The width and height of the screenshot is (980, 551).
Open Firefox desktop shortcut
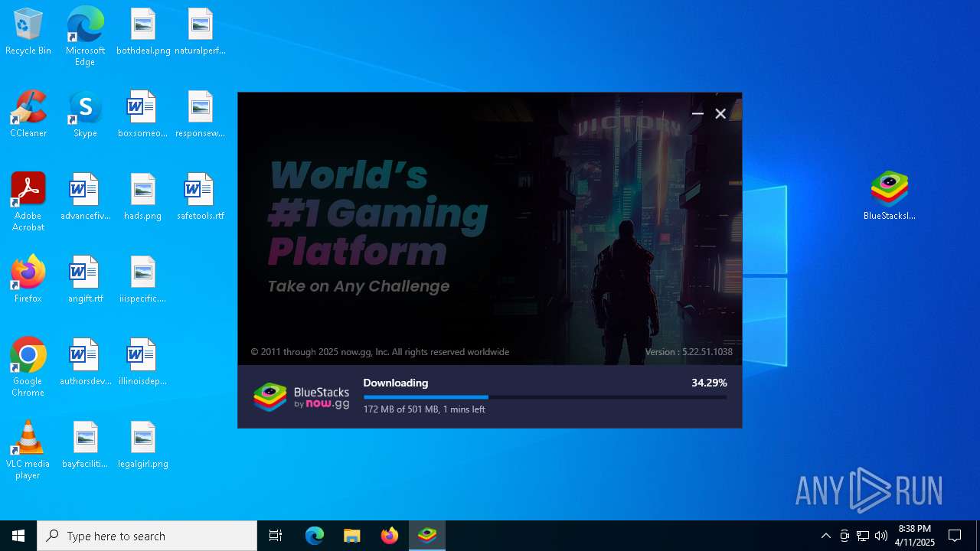coord(28,280)
